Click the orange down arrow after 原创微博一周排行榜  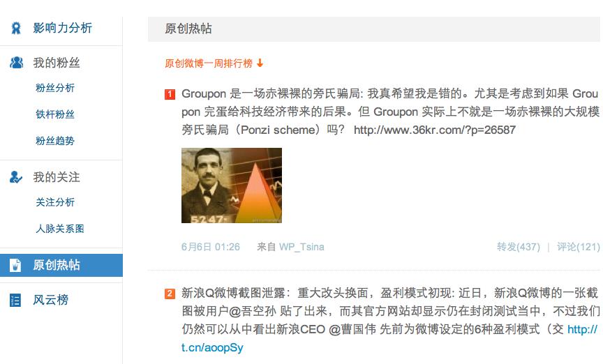tap(260, 63)
